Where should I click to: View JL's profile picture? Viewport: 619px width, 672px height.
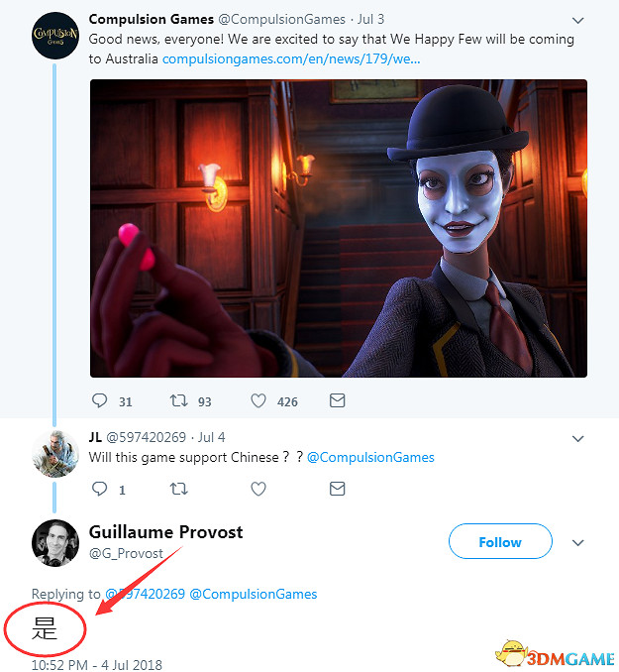coord(55,455)
